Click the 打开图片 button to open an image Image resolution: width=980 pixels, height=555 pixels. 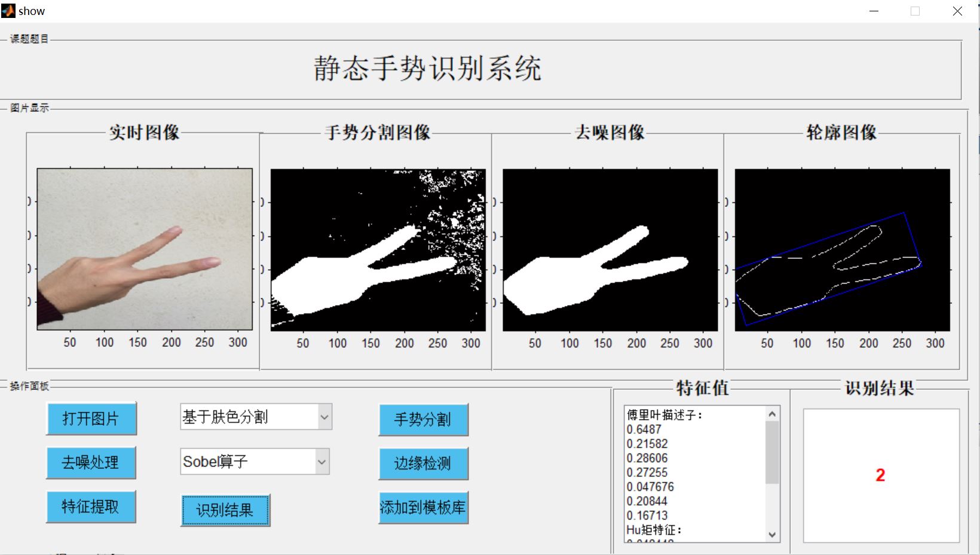coord(91,419)
